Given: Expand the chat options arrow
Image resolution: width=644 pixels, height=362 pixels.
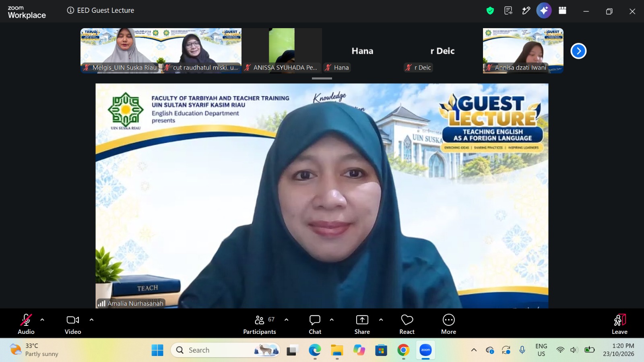Looking at the screenshot, I should tap(332, 320).
